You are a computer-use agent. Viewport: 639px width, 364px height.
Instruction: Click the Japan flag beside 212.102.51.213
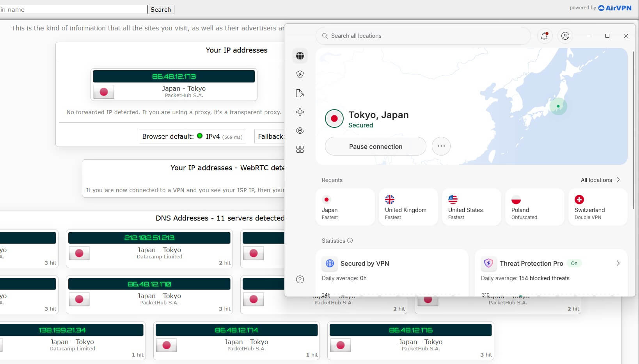79,253
